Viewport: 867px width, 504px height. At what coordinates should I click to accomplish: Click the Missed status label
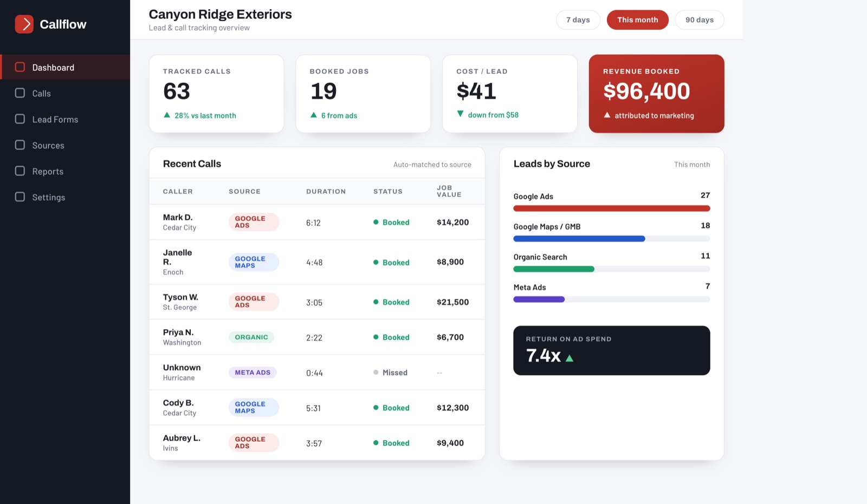coord(395,372)
